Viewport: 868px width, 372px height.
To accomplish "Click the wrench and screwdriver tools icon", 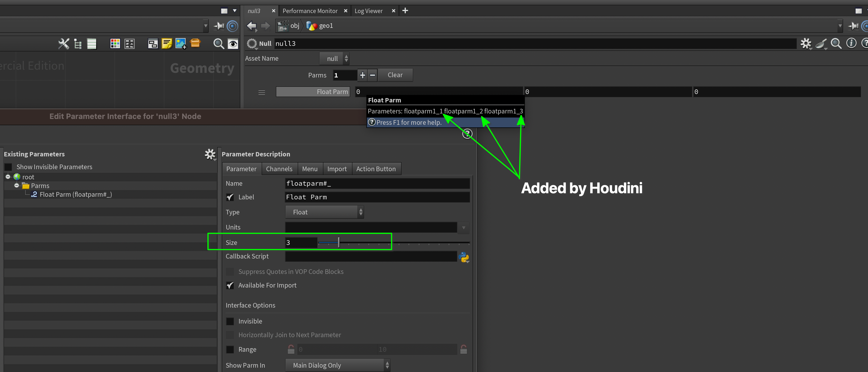I will click(63, 44).
